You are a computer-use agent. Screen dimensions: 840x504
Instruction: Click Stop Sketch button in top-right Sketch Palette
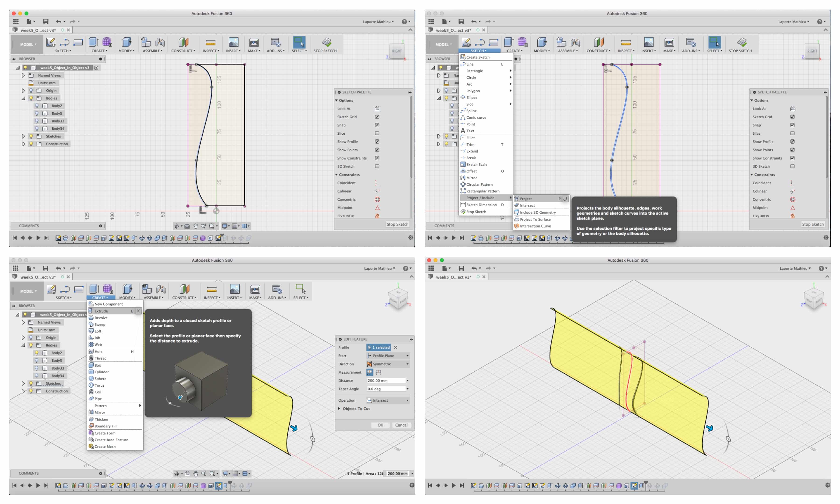click(812, 224)
